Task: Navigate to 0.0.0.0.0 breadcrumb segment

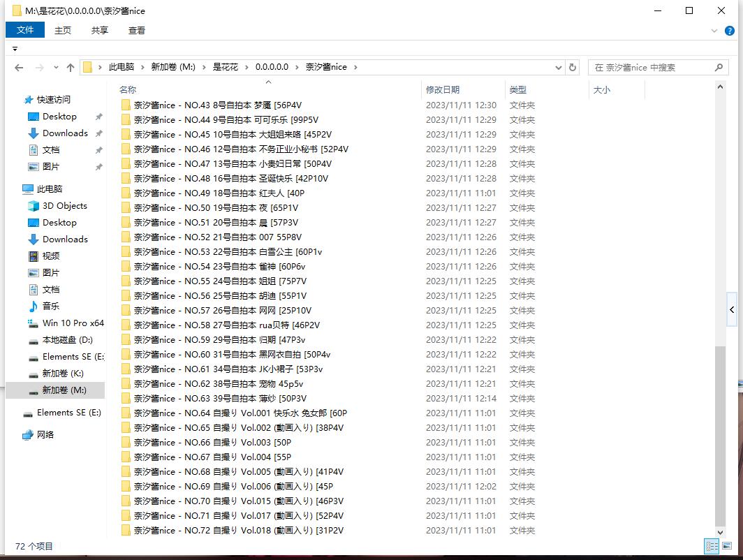Action: (x=272, y=67)
